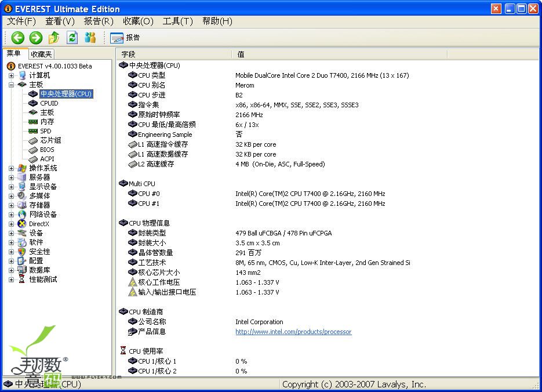
Task: Click the users icon in the toolbar
Action: (x=90, y=38)
